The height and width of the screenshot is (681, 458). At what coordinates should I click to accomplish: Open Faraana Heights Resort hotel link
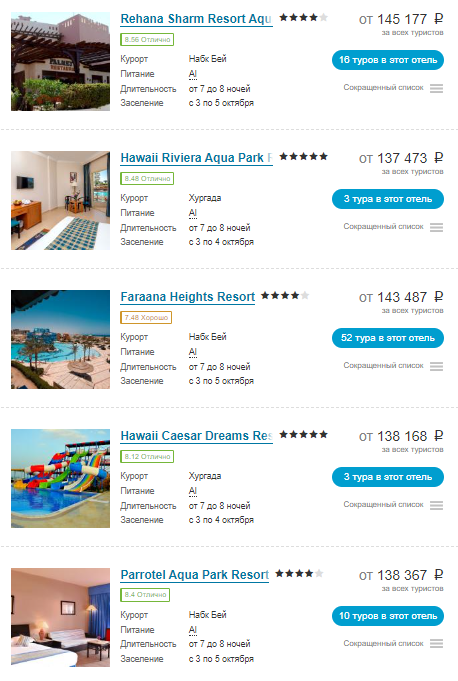188,297
